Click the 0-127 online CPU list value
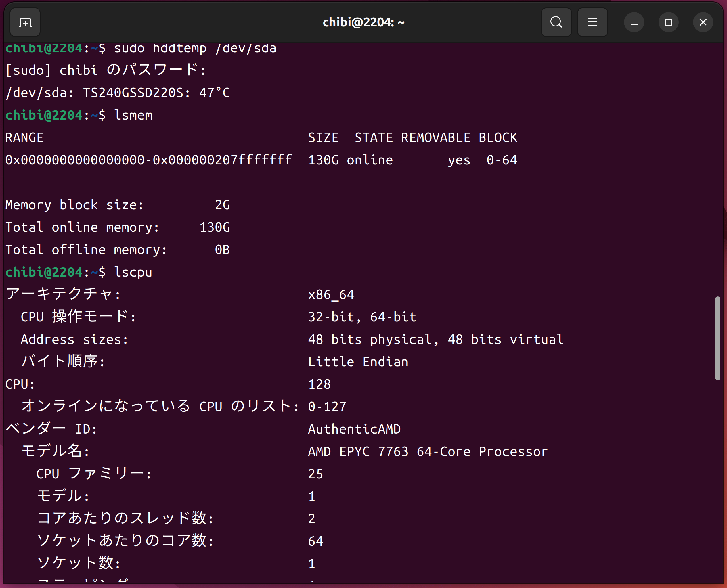727x588 pixels. (x=327, y=407)
